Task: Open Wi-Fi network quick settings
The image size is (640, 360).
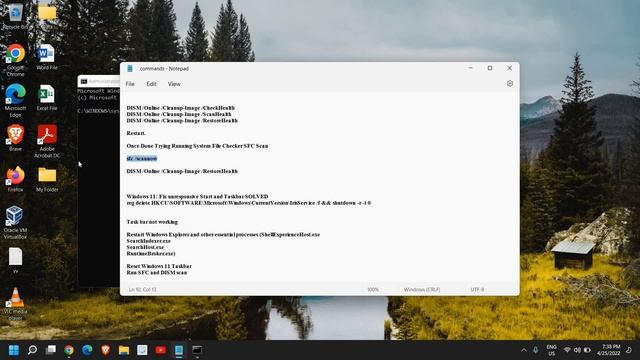Action: pyautogui.click(x=567, y=350)
